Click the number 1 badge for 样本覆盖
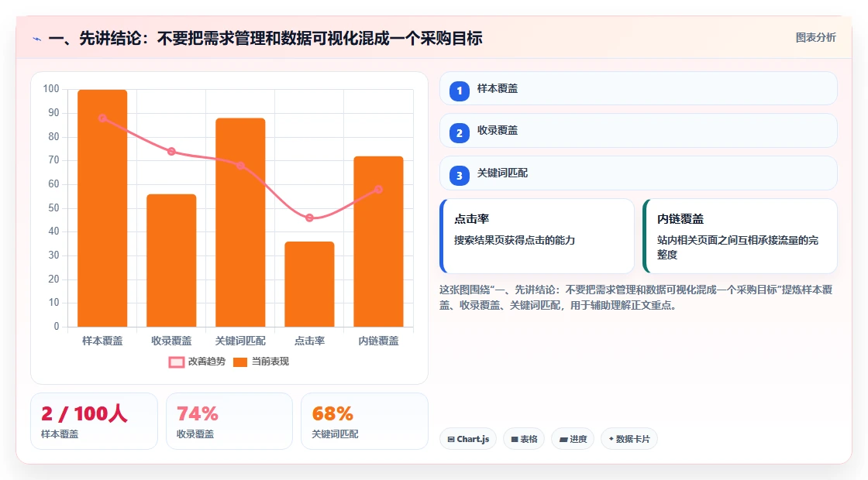 [459, 91]
